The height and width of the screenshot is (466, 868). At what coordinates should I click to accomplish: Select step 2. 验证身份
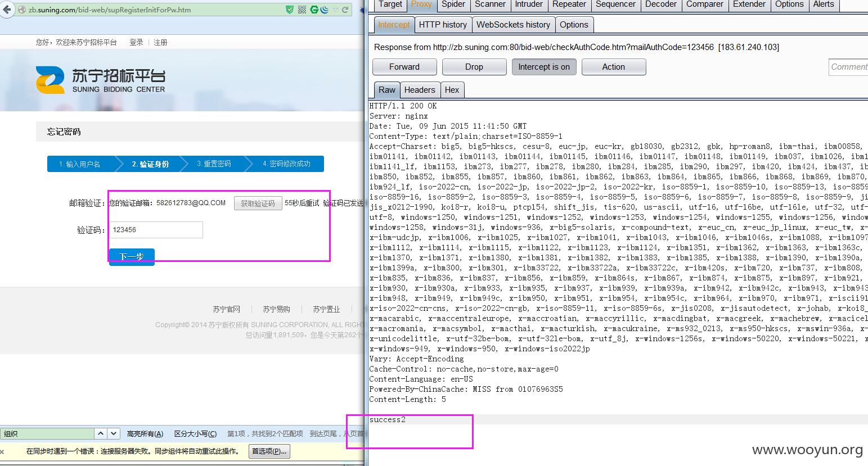click(150, 164)
